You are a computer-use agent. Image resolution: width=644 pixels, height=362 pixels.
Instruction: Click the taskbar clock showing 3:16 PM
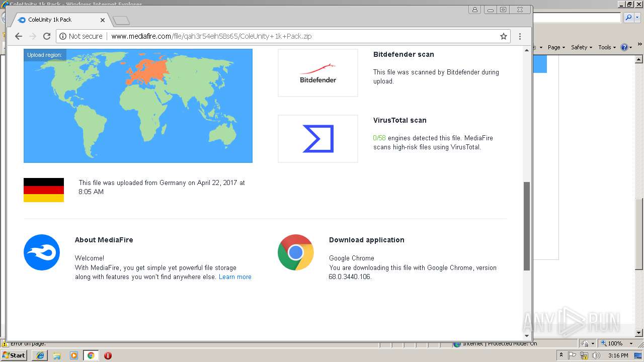[x=618, y=355]
